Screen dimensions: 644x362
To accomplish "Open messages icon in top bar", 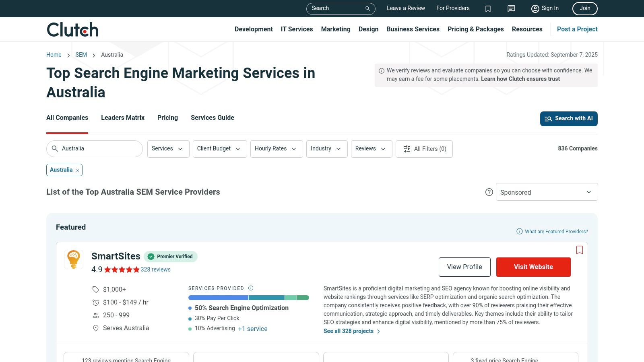I will (x=511, y=8).
